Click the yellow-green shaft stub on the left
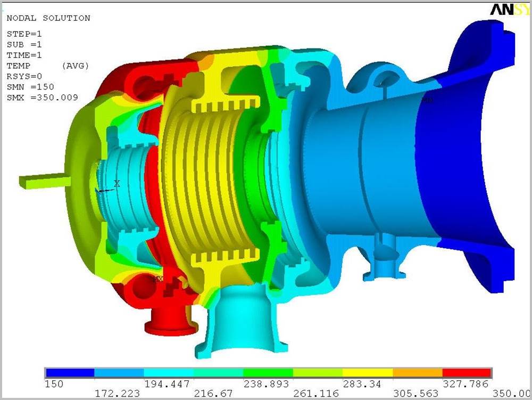The width and height of the screenshot is (532, 400). pos(45,181)
